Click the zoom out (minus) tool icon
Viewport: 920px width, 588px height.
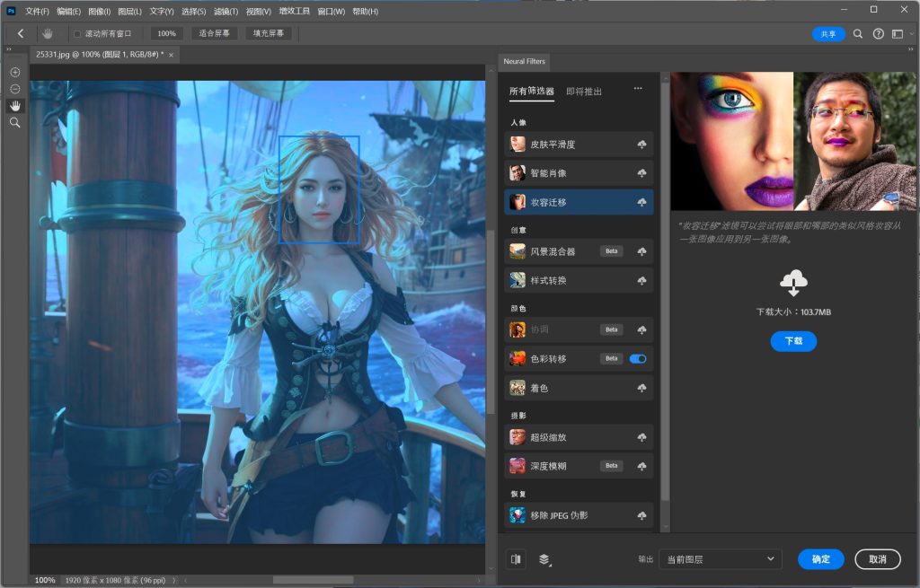tap(15, 89)
